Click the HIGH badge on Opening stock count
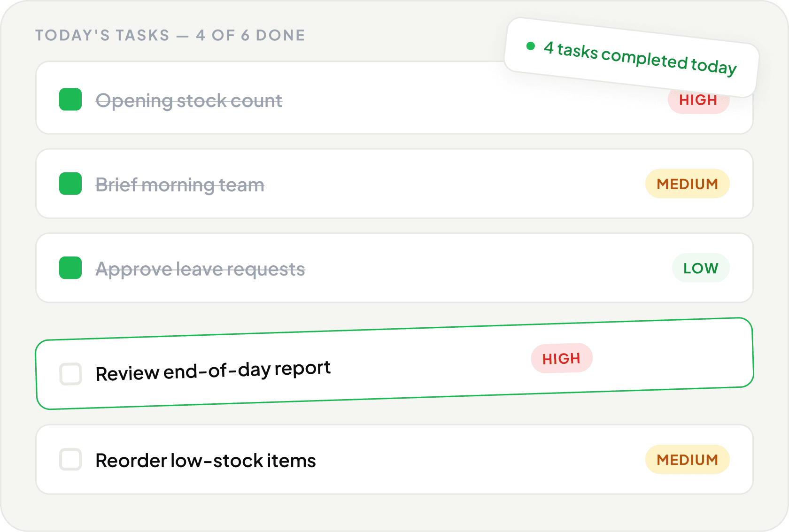The width and height of the screenshot is (789, 532). tap(698, 102)
